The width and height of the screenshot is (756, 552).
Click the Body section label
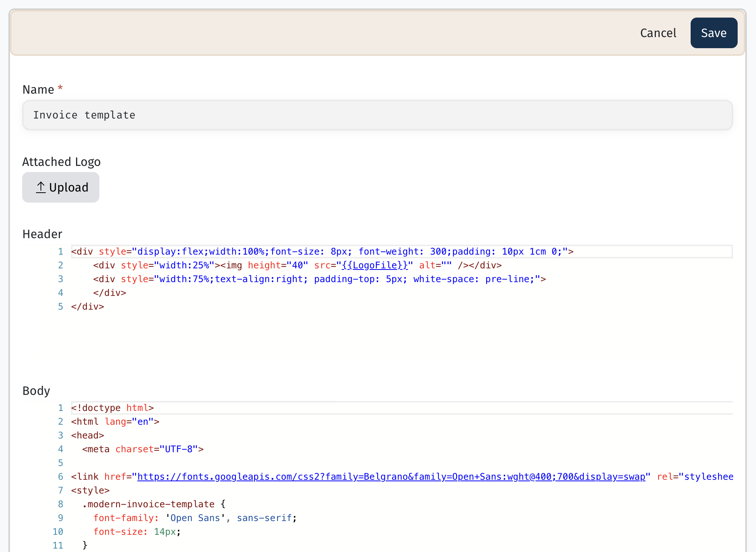click(36, 391)
